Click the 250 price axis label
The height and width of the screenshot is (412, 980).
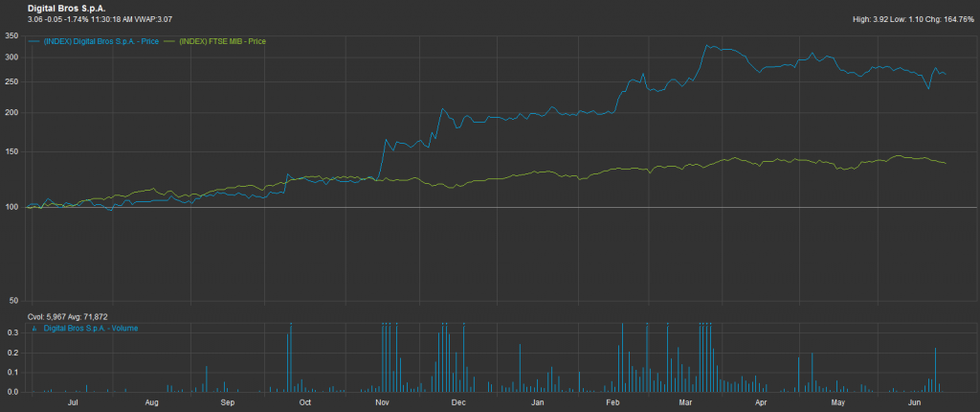tap(11, 82)
